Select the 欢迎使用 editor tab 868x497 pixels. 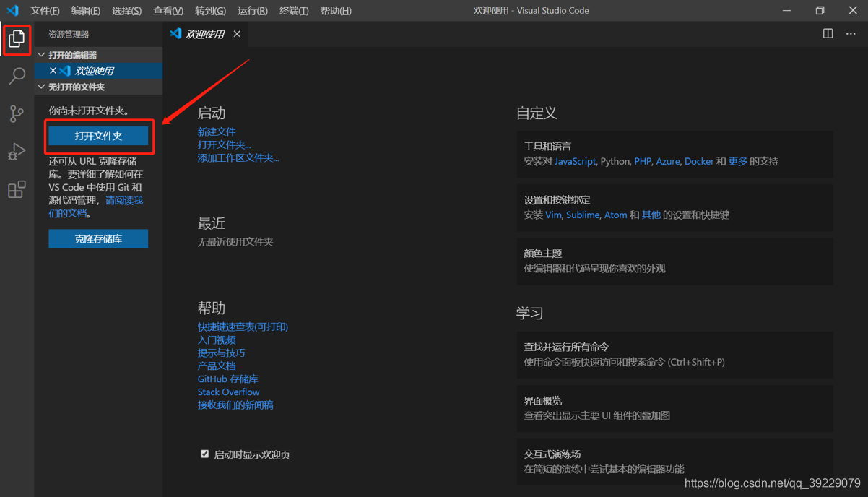204,34
